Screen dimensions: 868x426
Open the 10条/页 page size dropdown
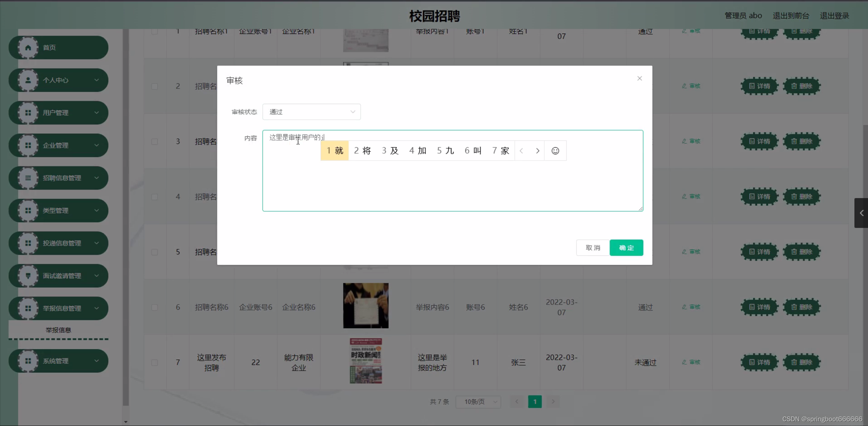coord(478,402)
